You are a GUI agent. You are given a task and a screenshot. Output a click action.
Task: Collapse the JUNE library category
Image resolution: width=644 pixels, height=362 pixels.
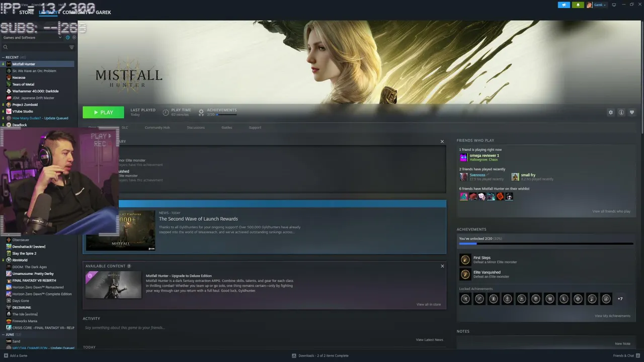coord(4,334)
